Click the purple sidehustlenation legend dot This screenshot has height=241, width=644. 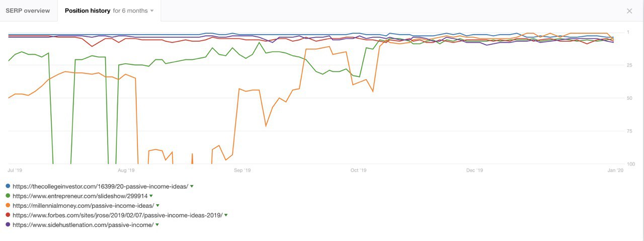coord(8,224)
